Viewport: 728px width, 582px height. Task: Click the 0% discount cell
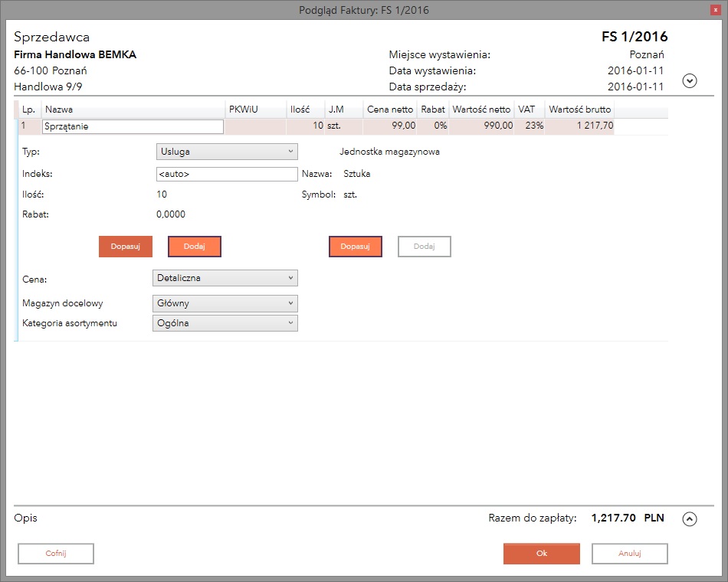click(433, 126)
